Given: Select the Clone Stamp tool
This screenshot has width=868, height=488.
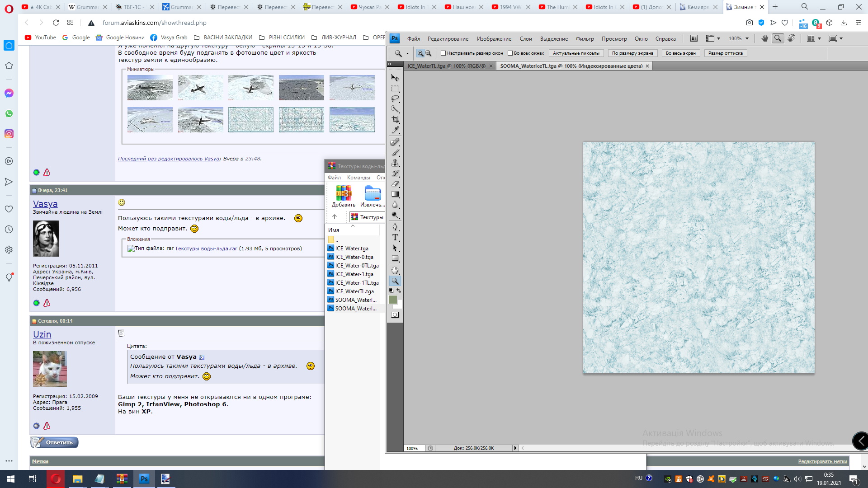Looking at the screenshot, I should coord(395,163).
